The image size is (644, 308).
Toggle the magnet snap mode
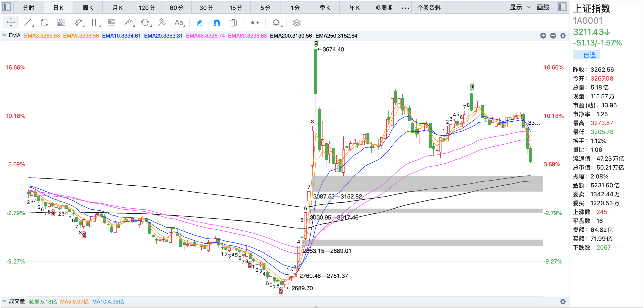(217, 23)
